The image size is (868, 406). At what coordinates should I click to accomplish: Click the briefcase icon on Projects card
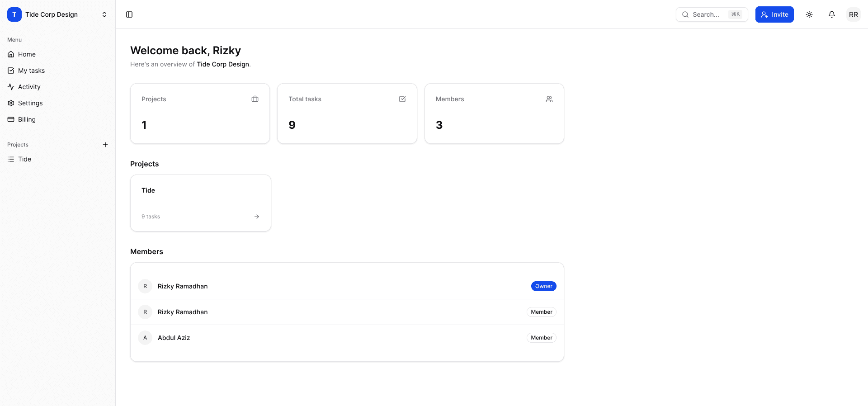tap(255, 99)
